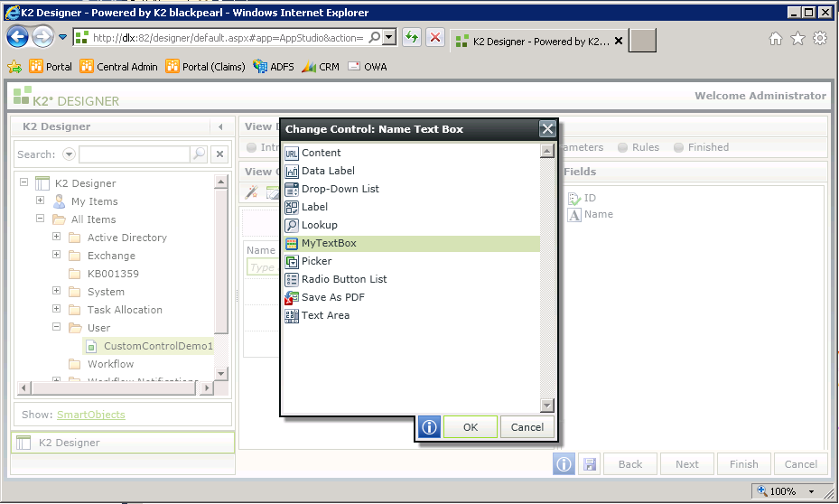Click the Lookup magnifier icon
The height and width of the screenshot is (504, 839).
(292, 225)
